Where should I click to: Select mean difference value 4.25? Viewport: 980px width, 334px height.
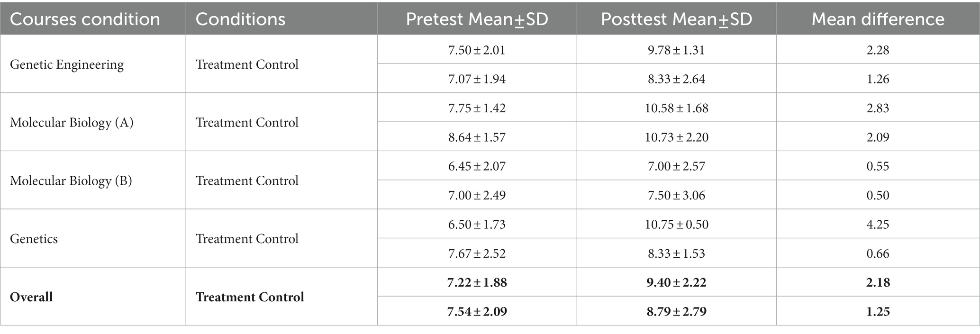(x=878, y=224)
